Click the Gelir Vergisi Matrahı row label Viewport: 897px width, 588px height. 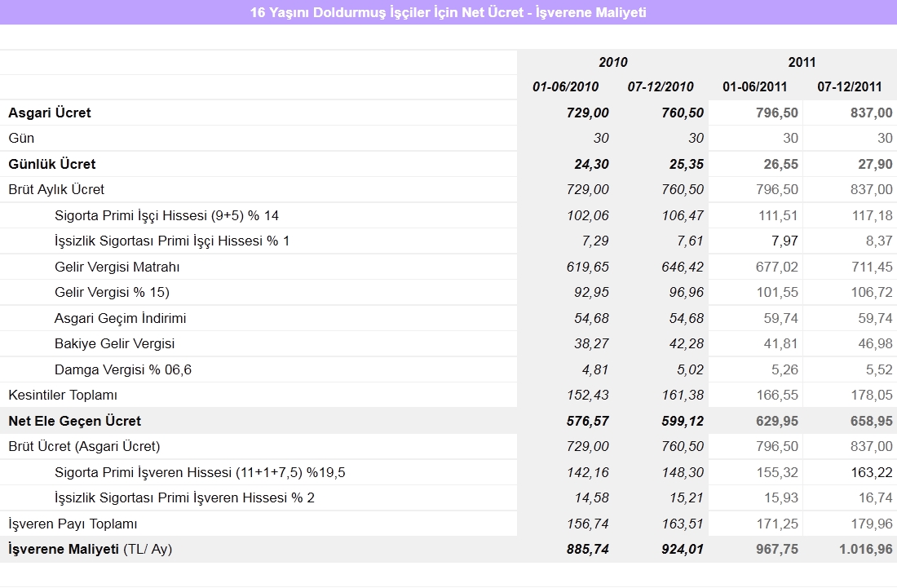pos(117,267)
